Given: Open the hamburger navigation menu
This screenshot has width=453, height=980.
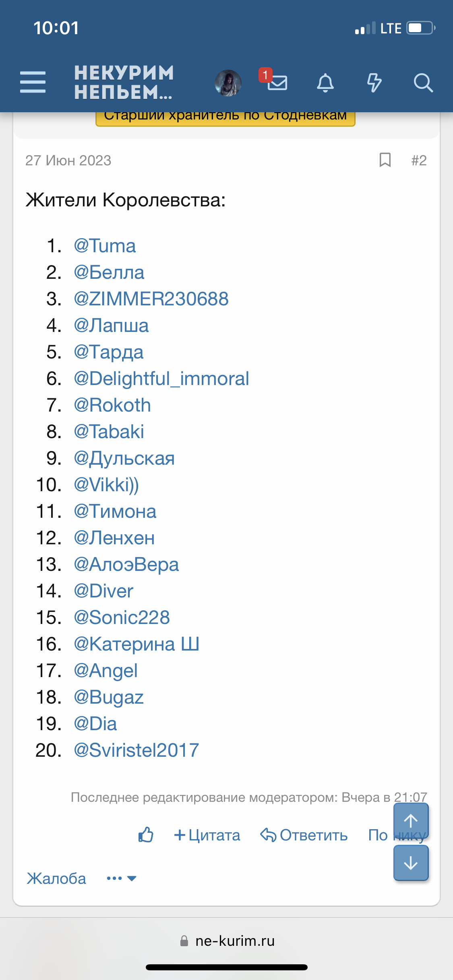Looking at the screenshot, I should tap(33, 82).
